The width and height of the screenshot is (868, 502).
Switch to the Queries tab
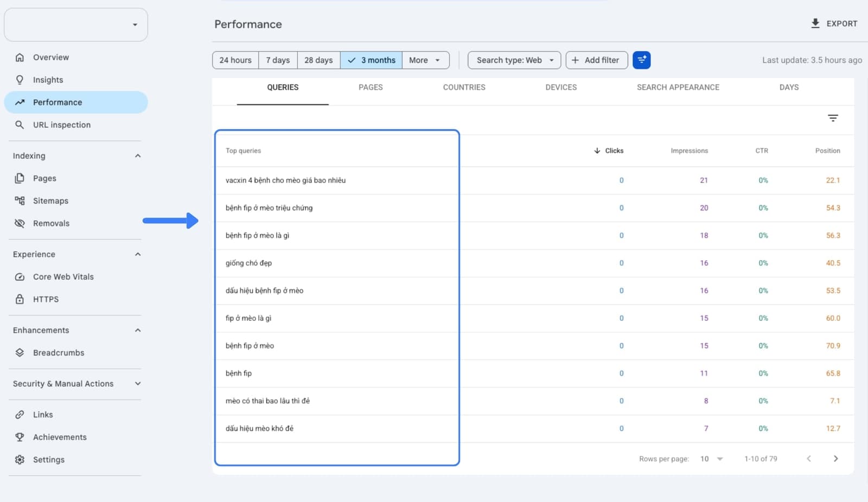tap(283, 87)
